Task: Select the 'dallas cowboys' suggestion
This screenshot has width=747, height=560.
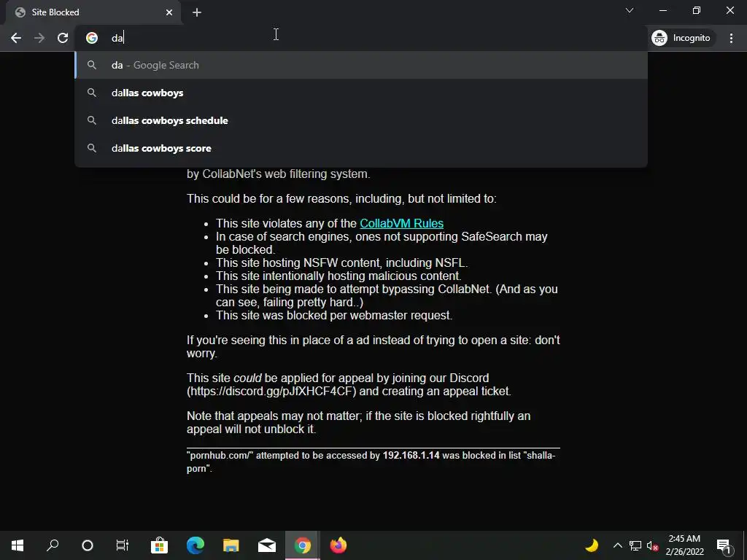Action: point(360,93)
